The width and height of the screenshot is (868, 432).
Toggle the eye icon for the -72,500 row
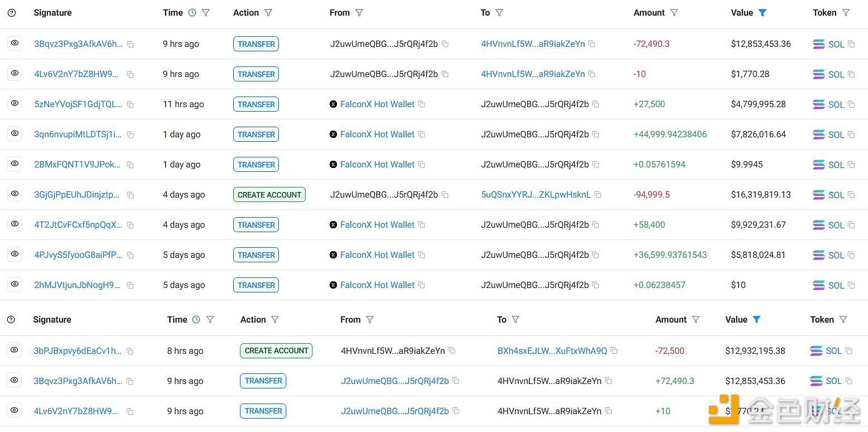click(x=15, y=350)
